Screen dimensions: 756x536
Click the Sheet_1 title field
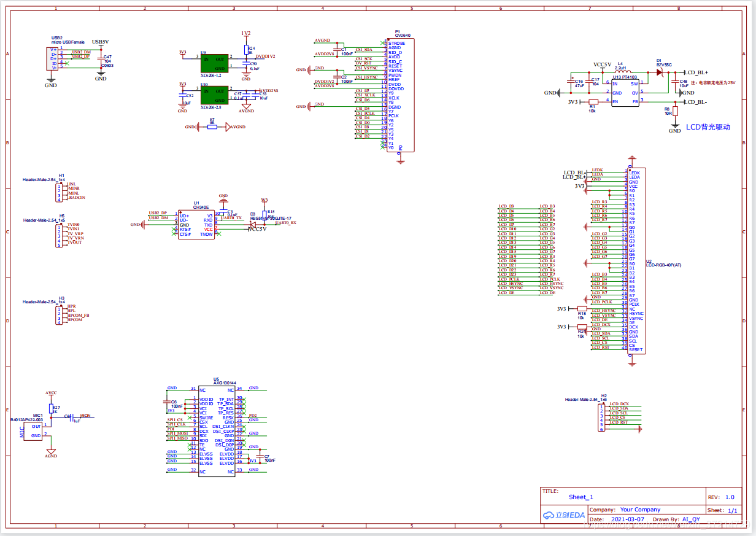tap(580, 497)
